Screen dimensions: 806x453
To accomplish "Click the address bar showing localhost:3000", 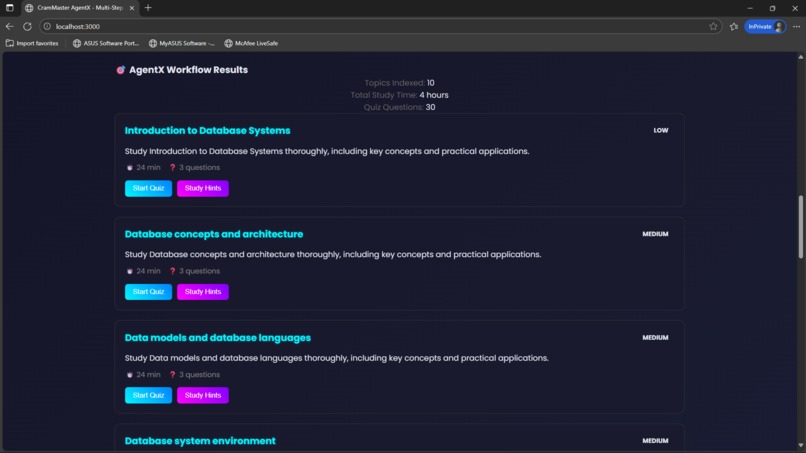I will 380,26.
